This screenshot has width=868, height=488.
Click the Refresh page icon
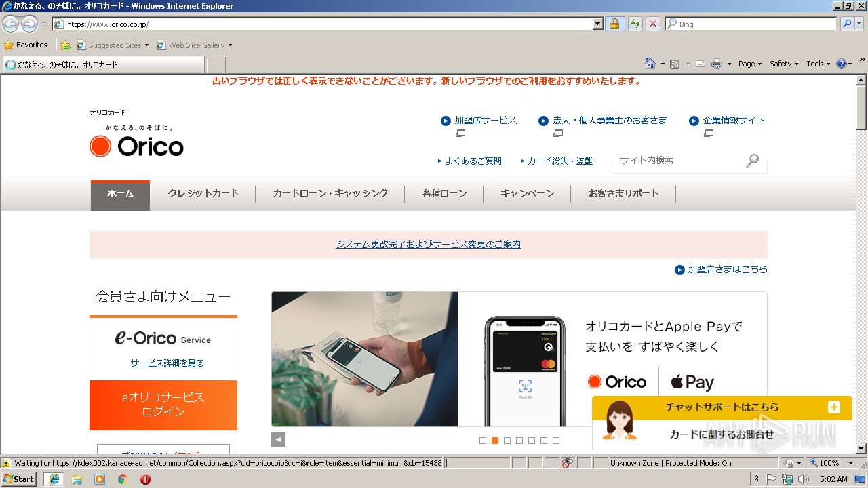tap(635, 24)
